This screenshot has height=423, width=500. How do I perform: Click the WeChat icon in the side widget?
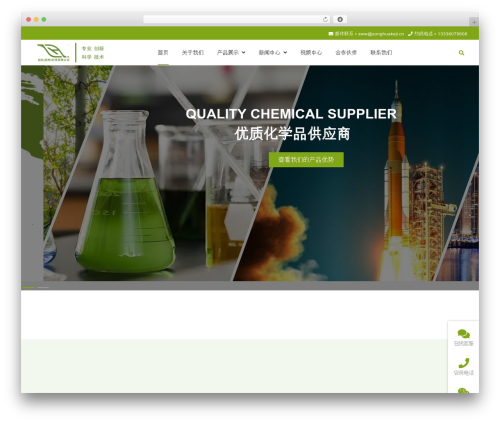click(x=464, y=390)
